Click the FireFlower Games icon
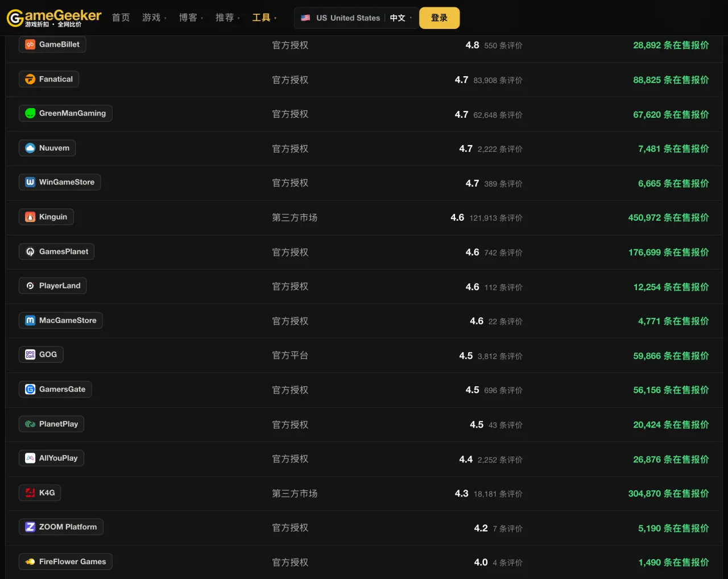The width and height of the screenshot is (728, 579). click(x=30, y=561)
